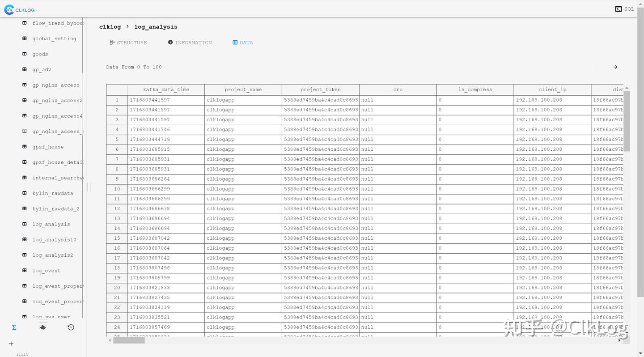Click the table icon beside gp_nginx_access4
The image size is (644, 357).
[25, 116]
